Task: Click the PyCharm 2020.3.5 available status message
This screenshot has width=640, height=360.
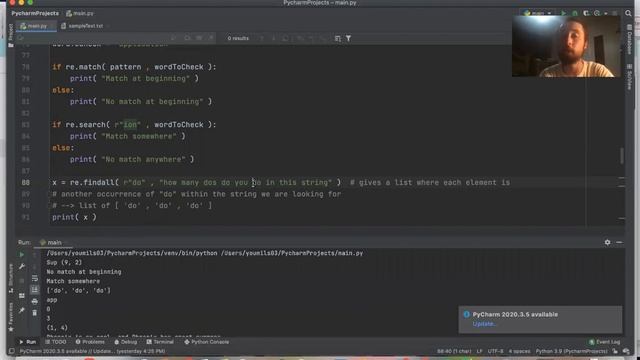Action: 92,351
